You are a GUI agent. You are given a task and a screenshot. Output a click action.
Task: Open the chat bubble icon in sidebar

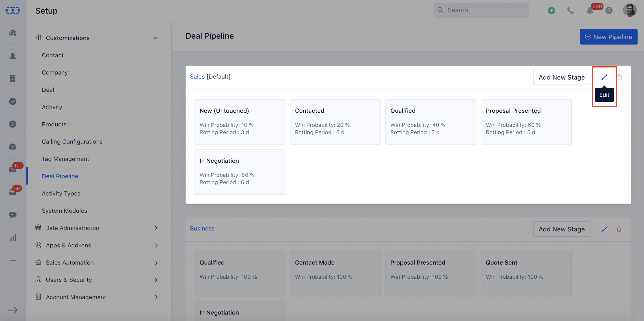(x=13, y=215)
